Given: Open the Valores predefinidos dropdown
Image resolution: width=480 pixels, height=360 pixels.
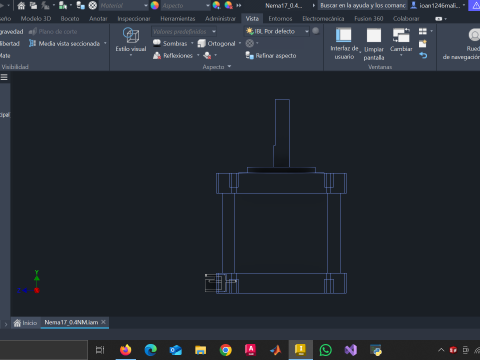Looking at the screenshot, I should (x=184, y=31).
